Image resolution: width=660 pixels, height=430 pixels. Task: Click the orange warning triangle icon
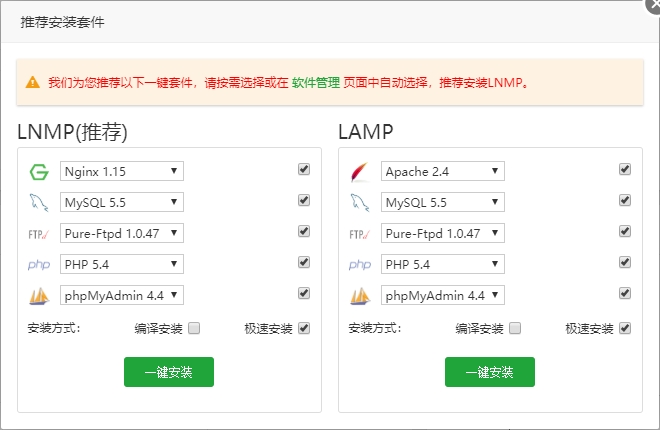[33, 82]
